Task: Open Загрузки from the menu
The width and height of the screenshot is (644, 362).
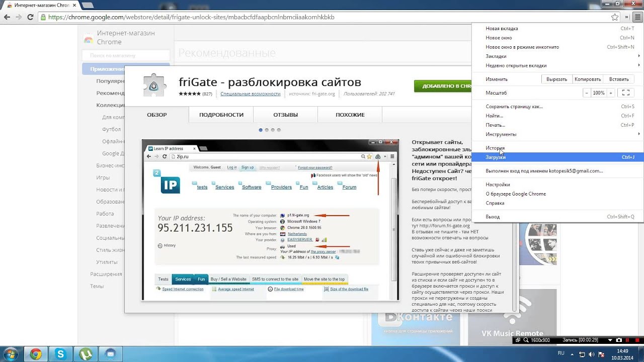Action: click(x=557, y=157)
